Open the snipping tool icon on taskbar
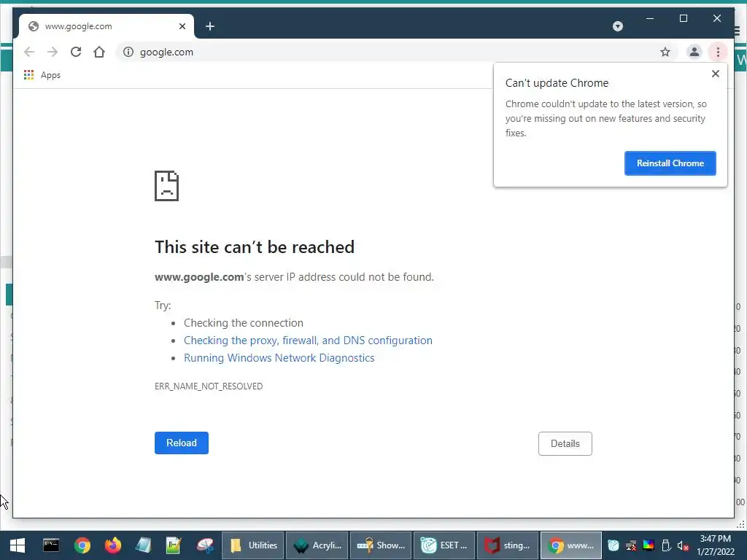This screenshot has height=560, width=747. tap(205, 545)
